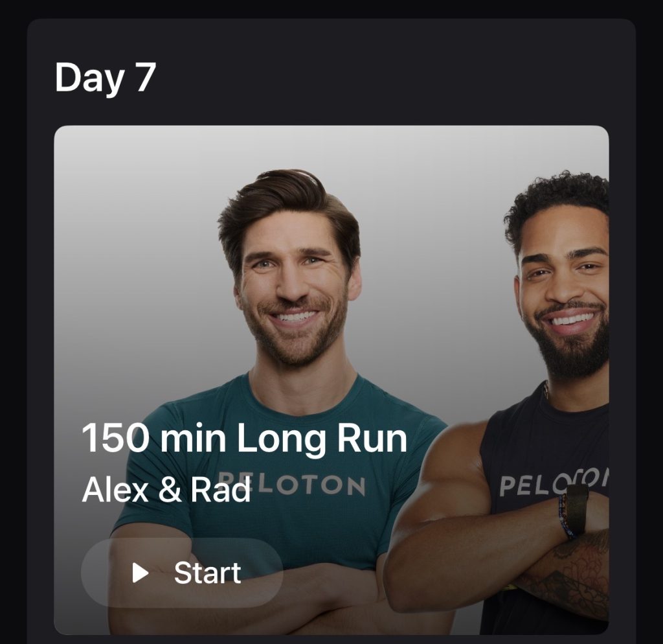Viewport: 663px width, 644px height.
Task: Click the number 150 in class title
Action: tap(115, 439)
